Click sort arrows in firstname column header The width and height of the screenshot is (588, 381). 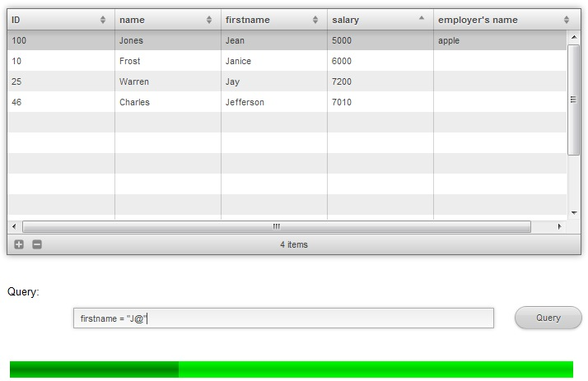point(315,20)
